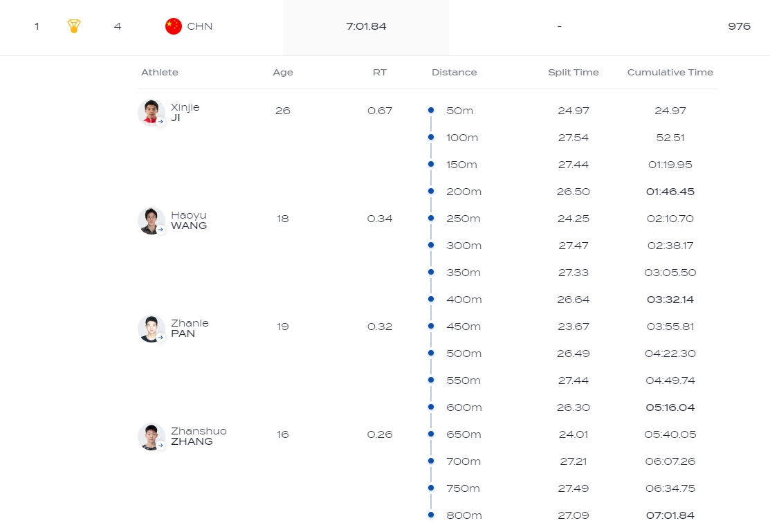Open Zhanle Pan's profile arrow badge
This screenshot has width=770, height=532.
tap(161, 337)
